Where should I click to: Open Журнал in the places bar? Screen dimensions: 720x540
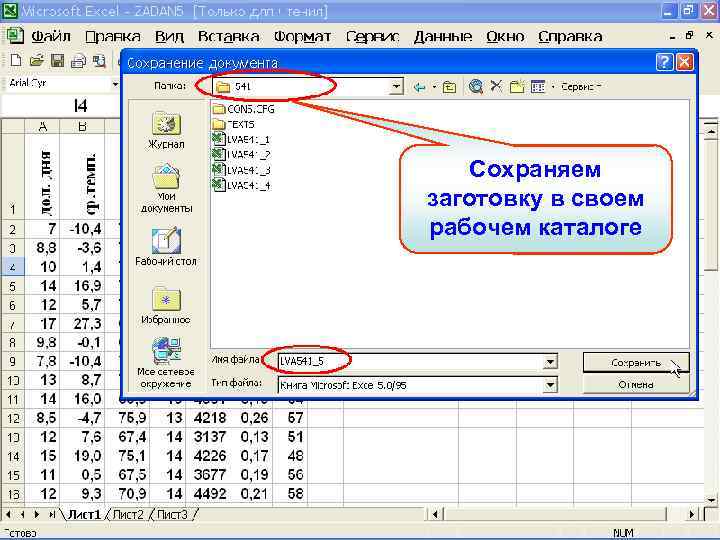[x=166, y=130]
